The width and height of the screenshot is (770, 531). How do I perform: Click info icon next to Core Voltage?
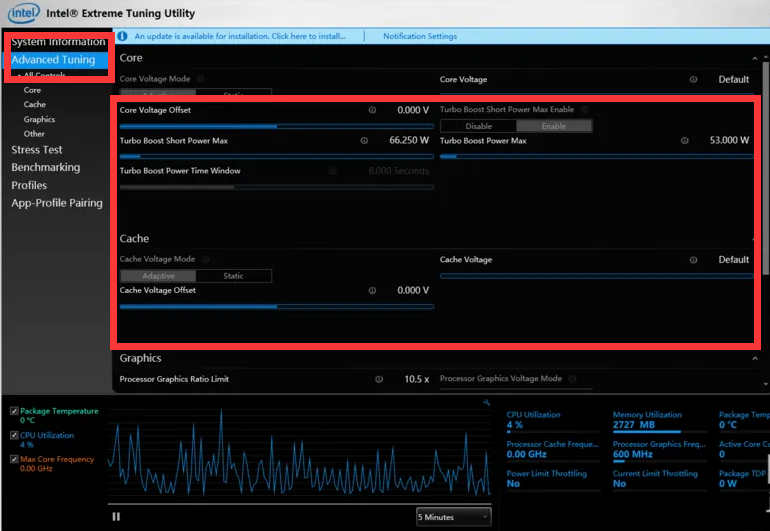click(x=693, y=80)
